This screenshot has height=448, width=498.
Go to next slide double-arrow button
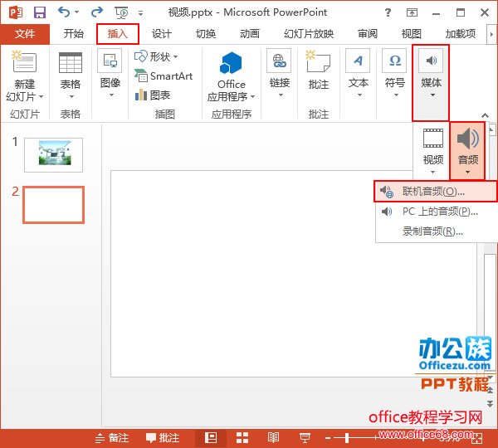tap(490, 403)
